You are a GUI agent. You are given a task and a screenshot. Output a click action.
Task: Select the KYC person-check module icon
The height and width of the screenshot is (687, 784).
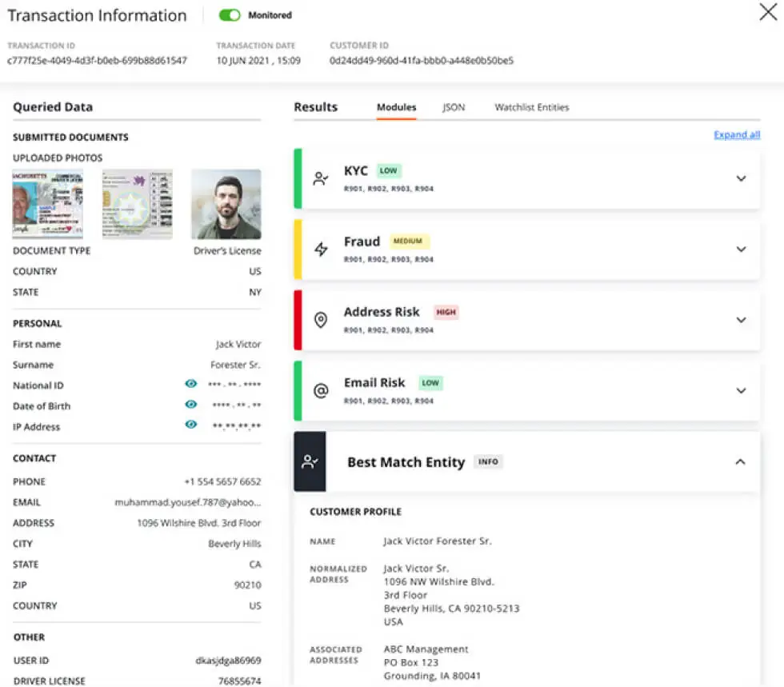(x=320, y=178)
